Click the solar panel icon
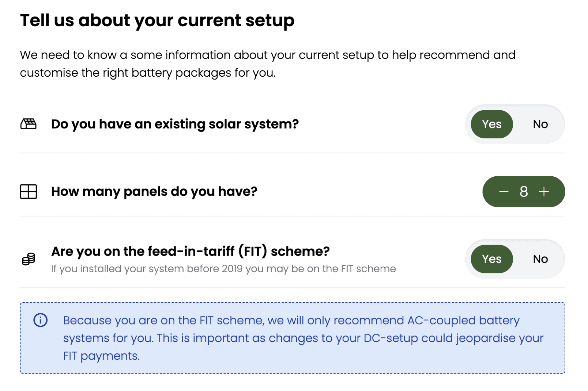The image size is (588, 391). pos(29,124)
